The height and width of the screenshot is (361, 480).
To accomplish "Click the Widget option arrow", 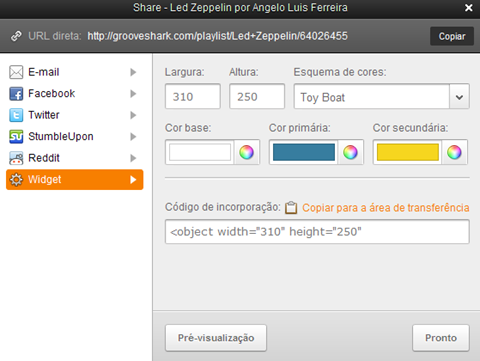I will point(133,180).
